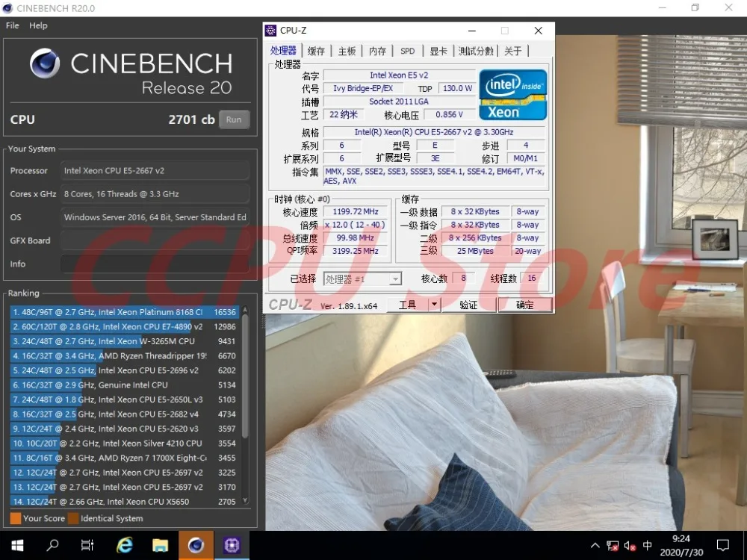
Task: Select ranking entry Xeon CPU X5650
Action: [124, 502]
